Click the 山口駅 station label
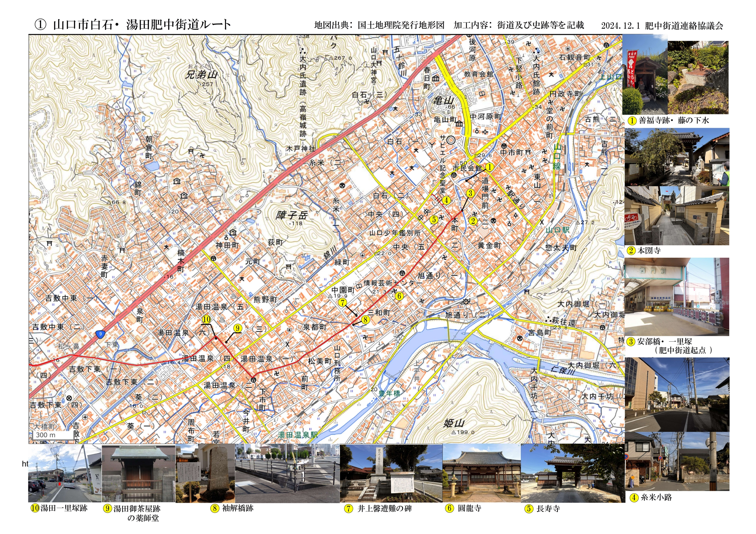This screenshot has height=534, width=756. pyautogui.click(x=557, y=230)
